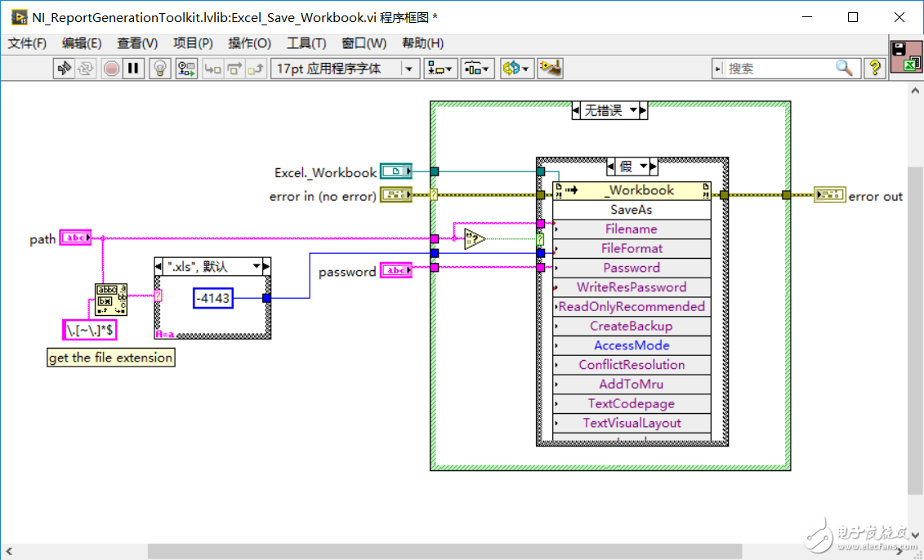The width and height of the screenshot is (924, 560).
Task: Click the horizontal scrollbar left arrow
Action: [x=8, y=551]
